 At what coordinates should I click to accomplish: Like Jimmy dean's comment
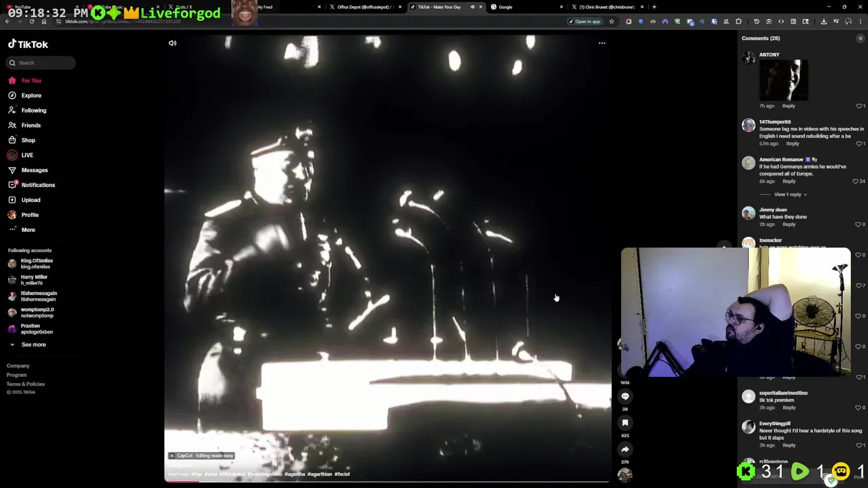click(x=859, y=224)
